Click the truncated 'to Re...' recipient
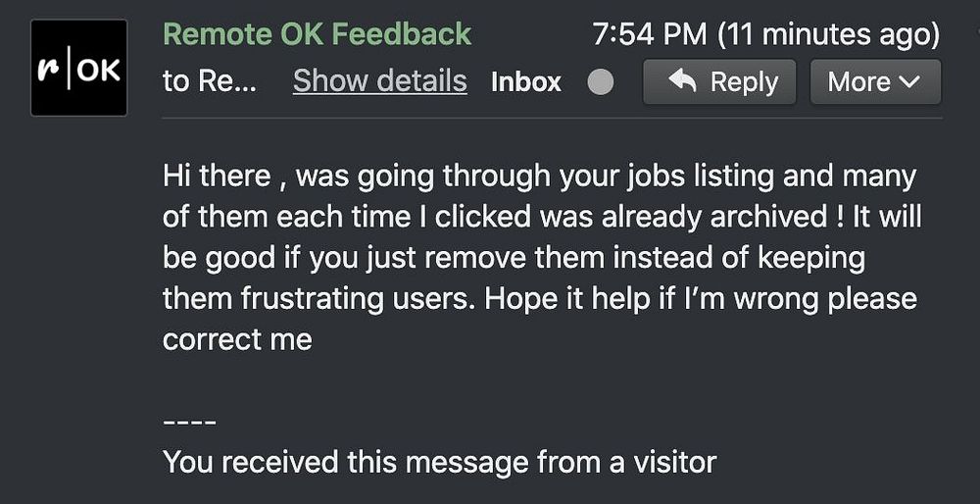980x504 pixels. tap(209, 81)
